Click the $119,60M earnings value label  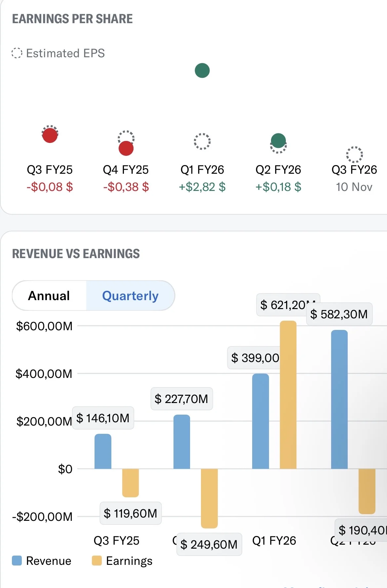pos(131,513)
